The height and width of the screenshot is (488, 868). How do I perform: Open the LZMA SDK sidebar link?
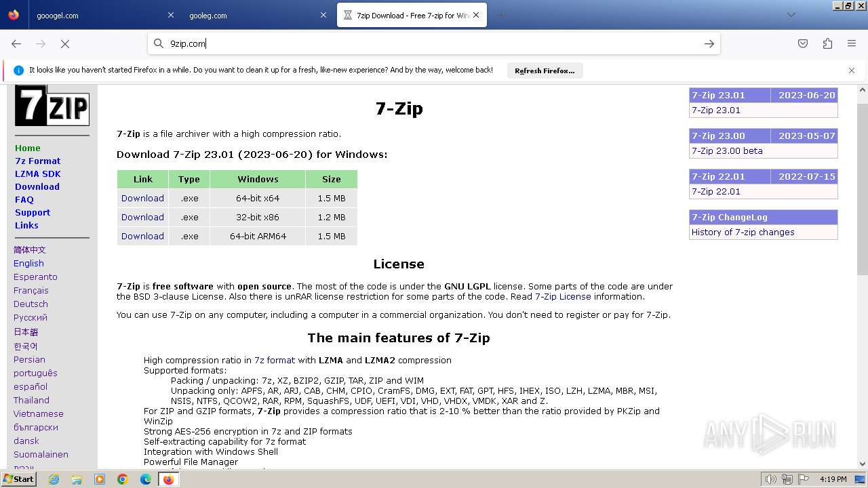click(x=37, y=174)
